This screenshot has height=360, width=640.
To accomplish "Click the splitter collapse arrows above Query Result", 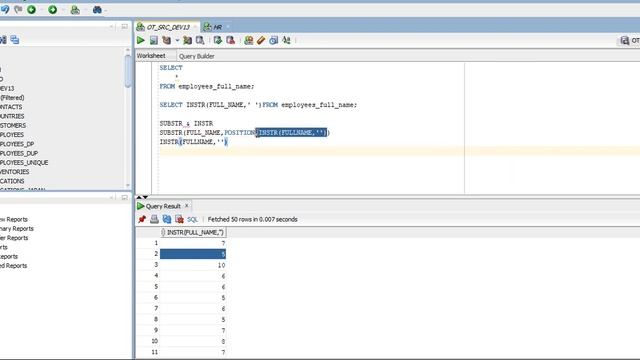I will (x=142, y=198).
